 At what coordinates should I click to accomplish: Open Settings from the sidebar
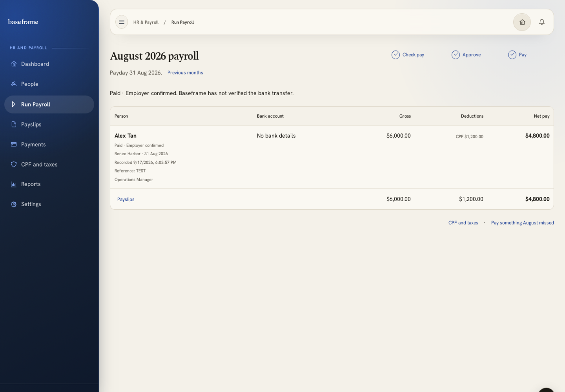pyautogui.click(x=49, y=204)
